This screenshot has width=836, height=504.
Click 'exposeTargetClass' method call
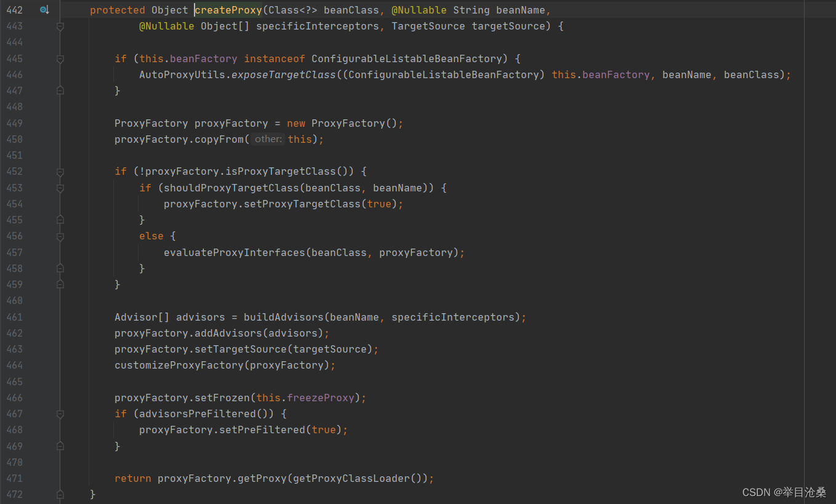(x=284, y=74)
